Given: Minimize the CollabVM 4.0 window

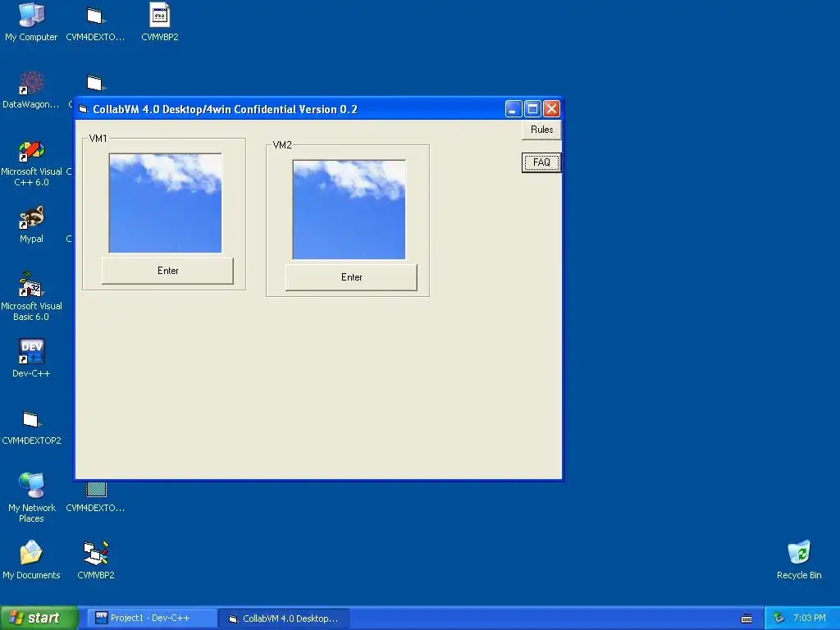Looking at the screenshot, I should tap(514, 109).
